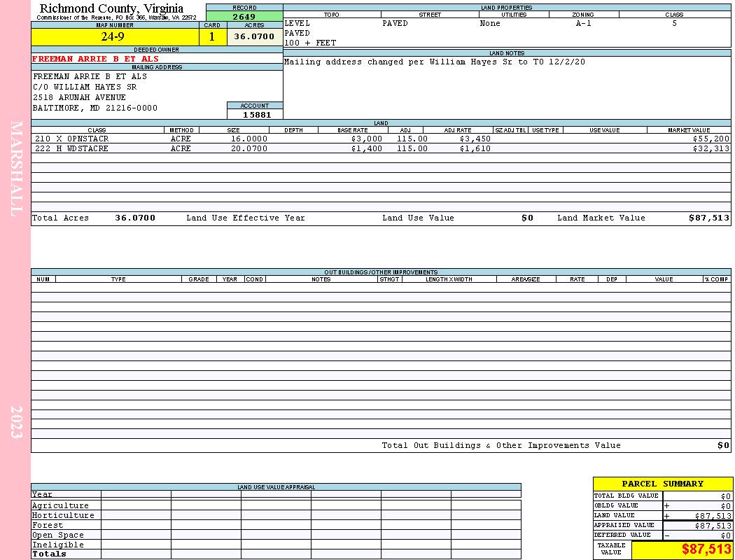Image resolution: width=735 pixels, height=560 pixels.
Task: Click the acres value 36.0700 beside the card number
Action: click(255, 36)
